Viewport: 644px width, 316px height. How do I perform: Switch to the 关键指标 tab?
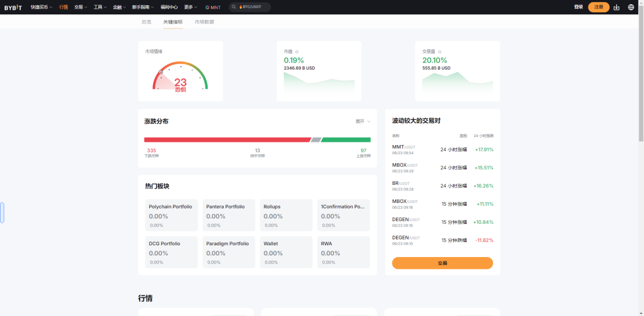click(173, 22)
